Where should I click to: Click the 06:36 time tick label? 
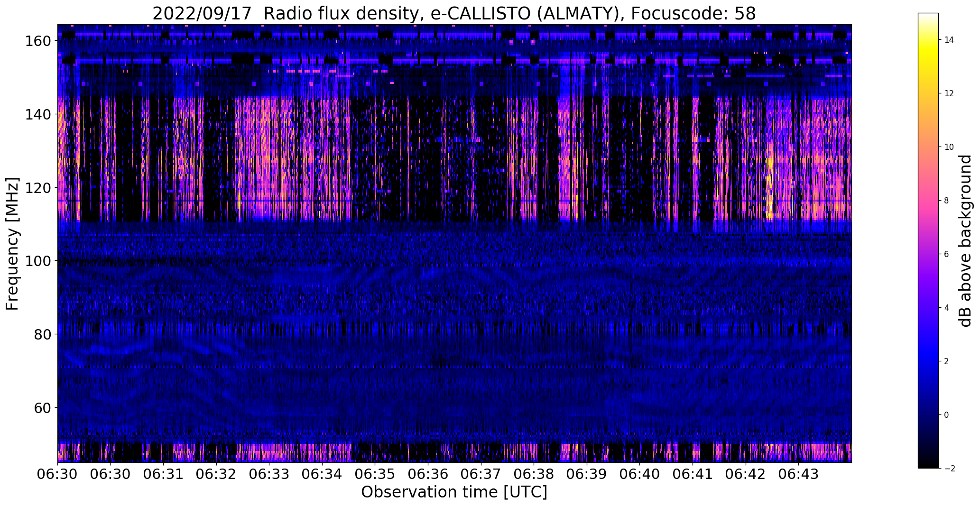point(428,474)
